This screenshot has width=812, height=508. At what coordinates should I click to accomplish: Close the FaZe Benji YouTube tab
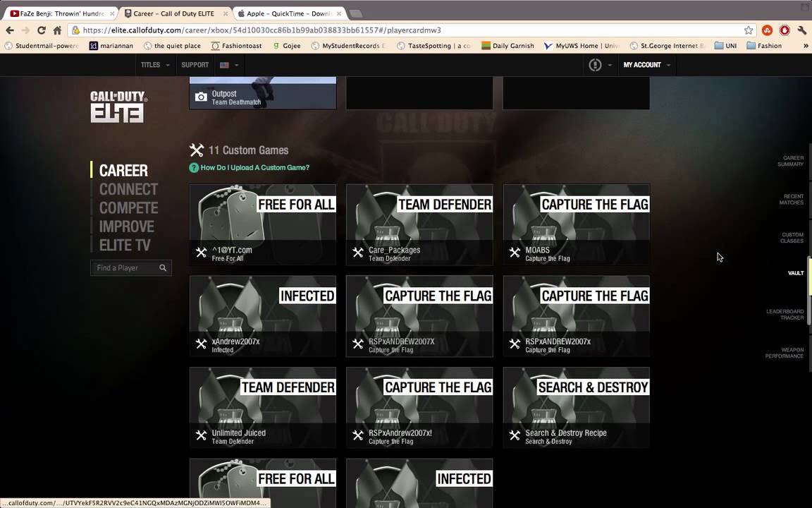click(112, 13)
